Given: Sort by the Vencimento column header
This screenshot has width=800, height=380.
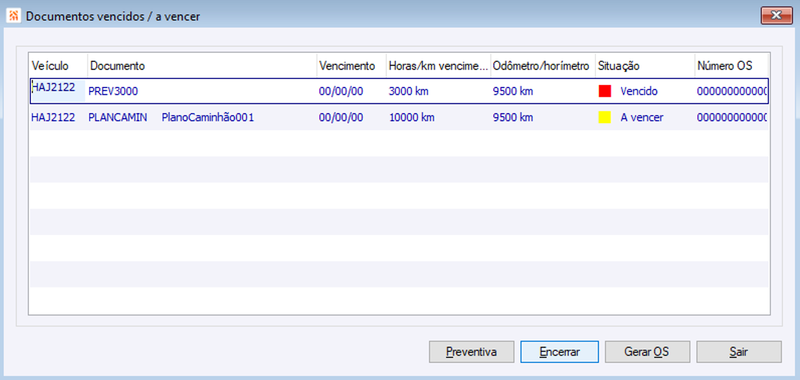Looking at the screenshot, I should (x=351, y=66).
